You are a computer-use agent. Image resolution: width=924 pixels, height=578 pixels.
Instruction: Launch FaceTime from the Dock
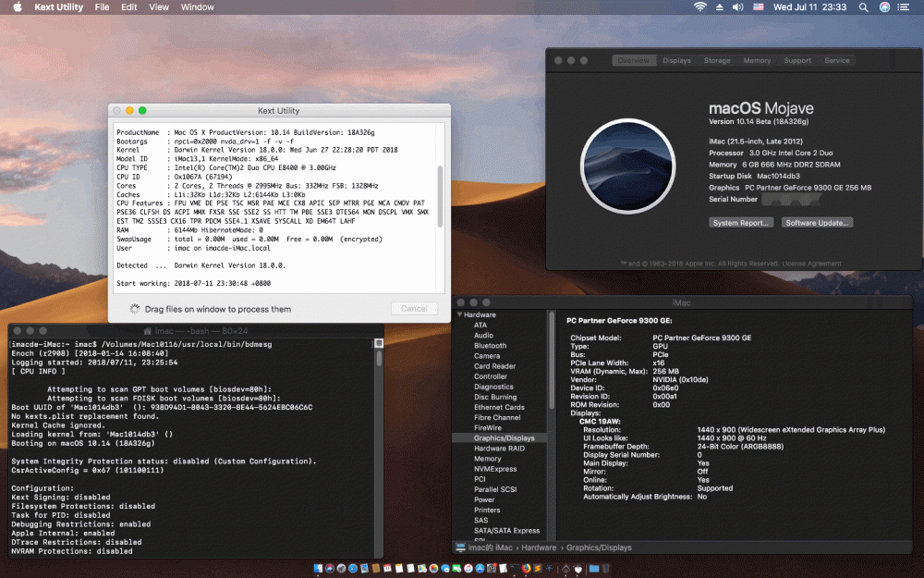pyautogui.click(x=456, y=569)
